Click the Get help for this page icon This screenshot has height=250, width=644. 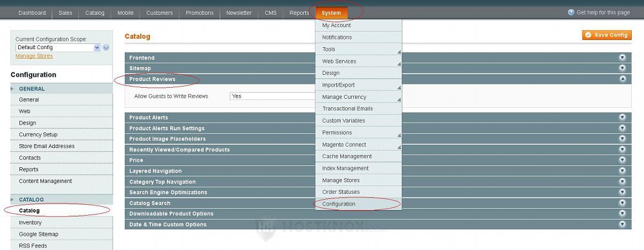click(x=571, y=12)
